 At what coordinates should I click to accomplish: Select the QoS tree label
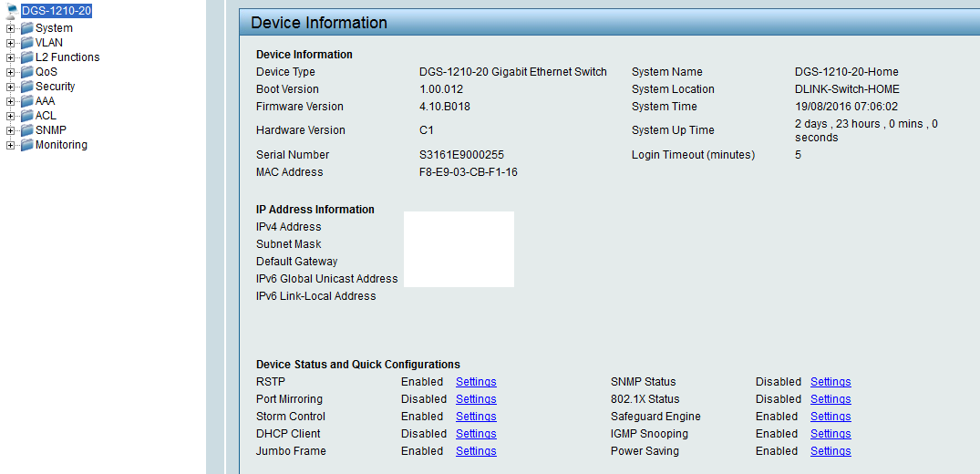coord(46,72)
